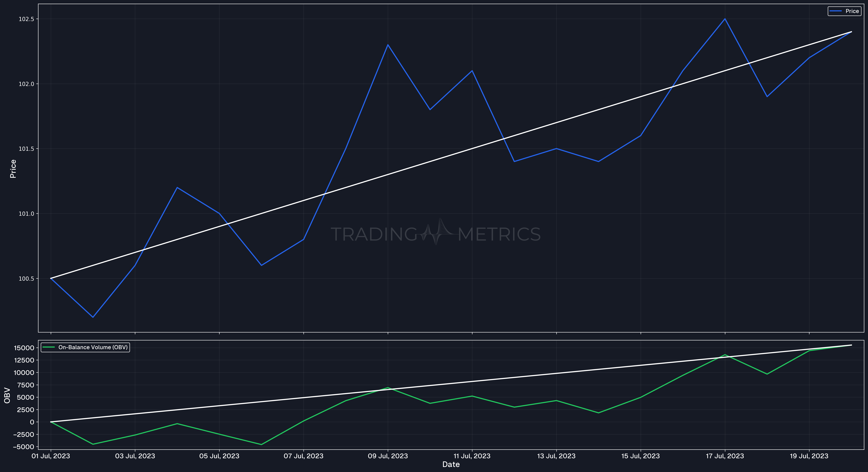Image resolution: width=868 pixels, height=472 pixels.
Task: Select the On-Balance Volume (OBV) legend entry
Action: [x=85, y=347]
